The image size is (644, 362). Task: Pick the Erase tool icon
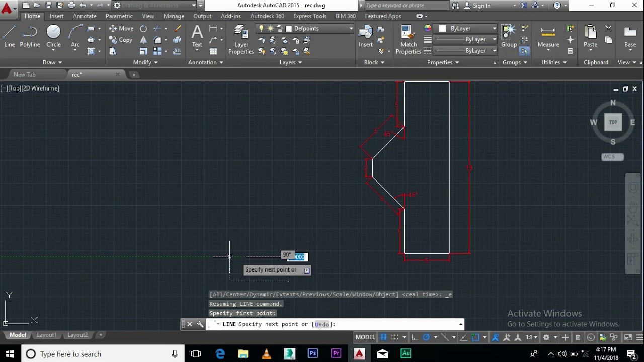[177, 28]
